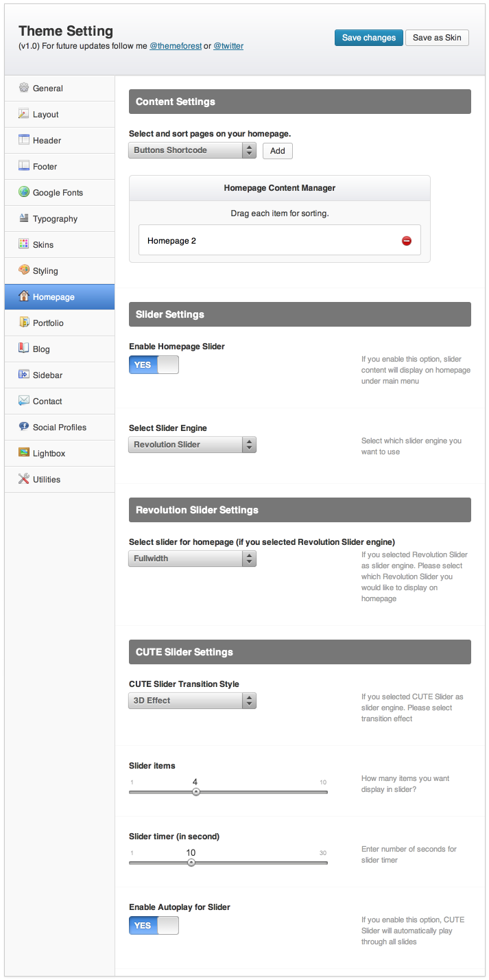Open the Fullwidth slider selection dropdown
Image resolution: width=489 pixels, height=980 pixels.
[x=192, y=559]
